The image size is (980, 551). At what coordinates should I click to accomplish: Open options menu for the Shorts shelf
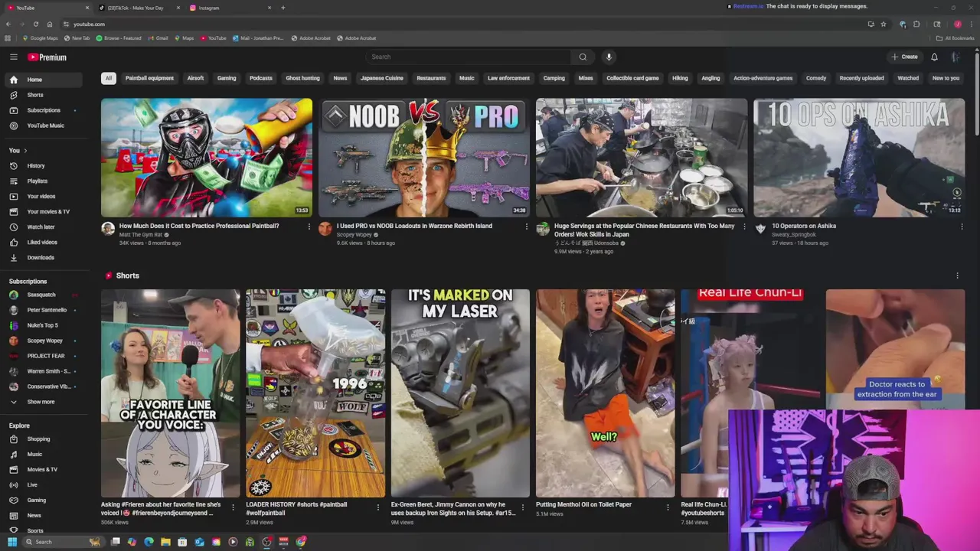point(957,275)
